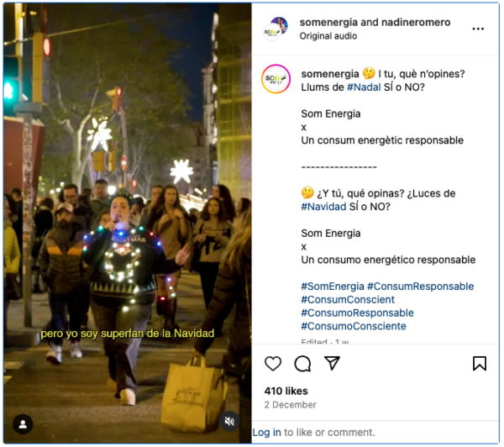Screen dimensions: 504x447
Task: Share the post via paper plane icon
Action: [x=332, y=363]
